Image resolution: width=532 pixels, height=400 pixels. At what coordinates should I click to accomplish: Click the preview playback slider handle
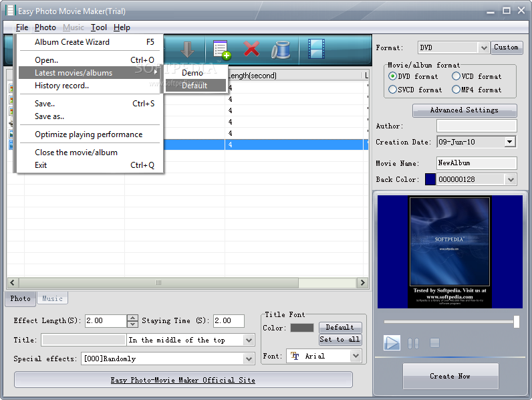tap(516, 322)
